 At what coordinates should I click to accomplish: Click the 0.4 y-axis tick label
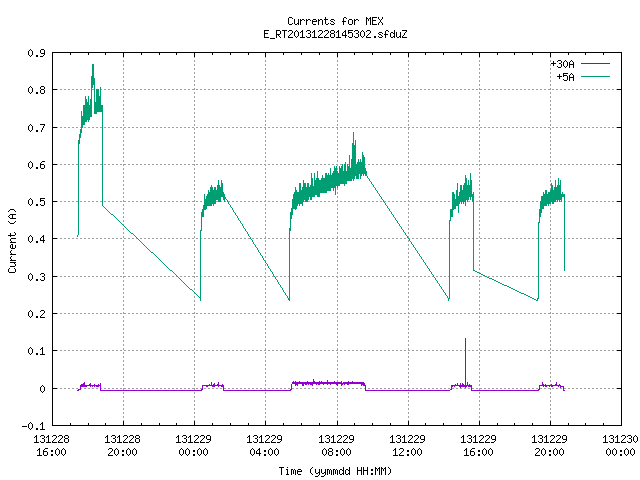(x=36, y=239)
